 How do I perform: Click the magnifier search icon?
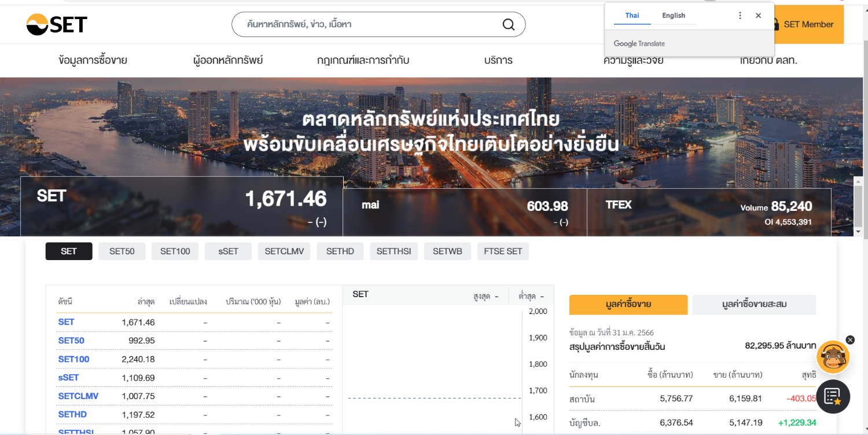click(x=508, y=24)
